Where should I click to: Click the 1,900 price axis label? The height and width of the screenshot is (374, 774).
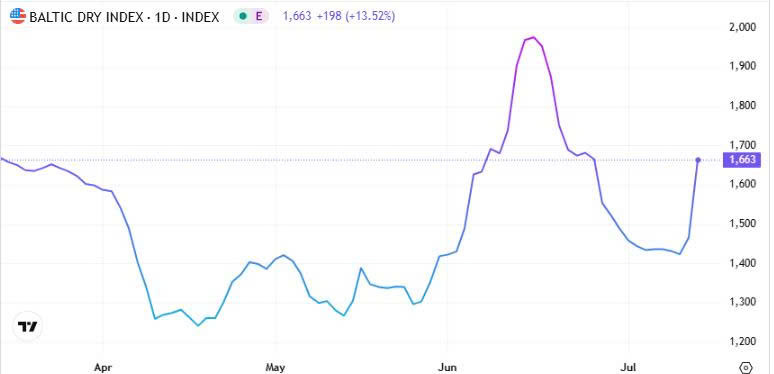(742, 66)
